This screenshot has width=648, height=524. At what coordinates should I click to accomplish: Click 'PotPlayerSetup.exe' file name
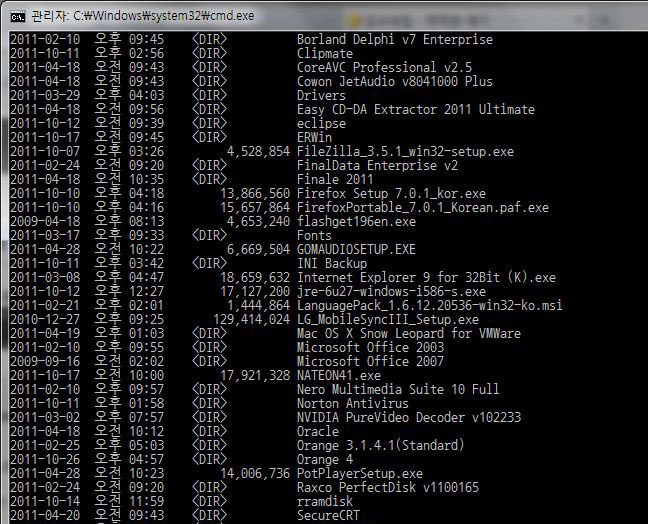360,474
